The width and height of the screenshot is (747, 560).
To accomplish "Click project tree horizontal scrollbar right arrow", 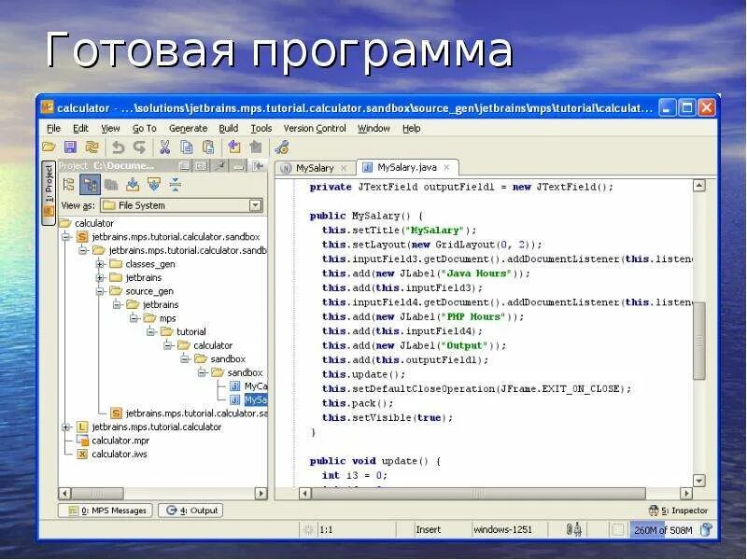I will (261, 494).
